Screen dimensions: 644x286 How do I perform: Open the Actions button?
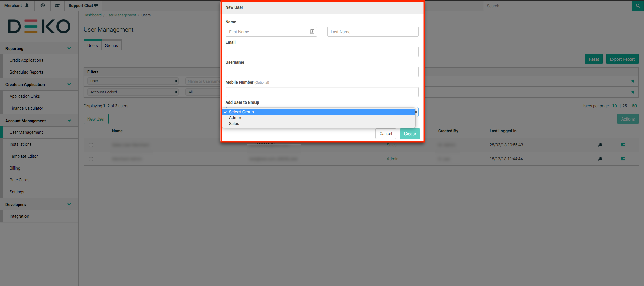point(628,119)
